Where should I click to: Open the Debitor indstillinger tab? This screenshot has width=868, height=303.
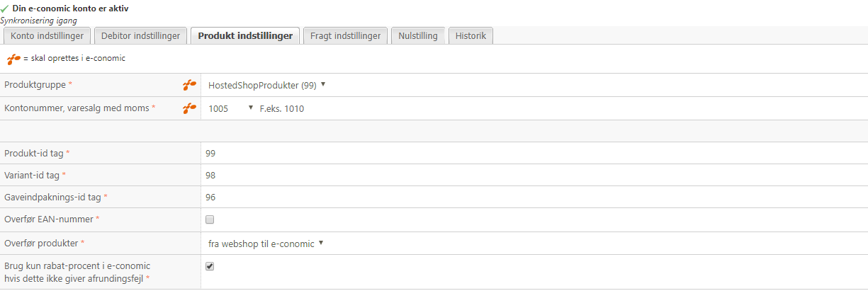click(141, 35)
